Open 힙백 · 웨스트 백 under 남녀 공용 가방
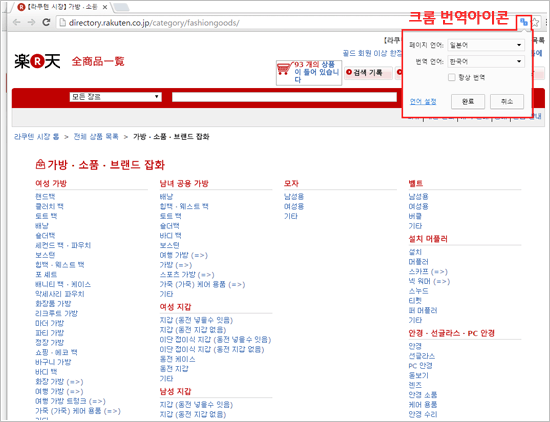The height and width of the screenshot is (422, 550). coord(184,206)
